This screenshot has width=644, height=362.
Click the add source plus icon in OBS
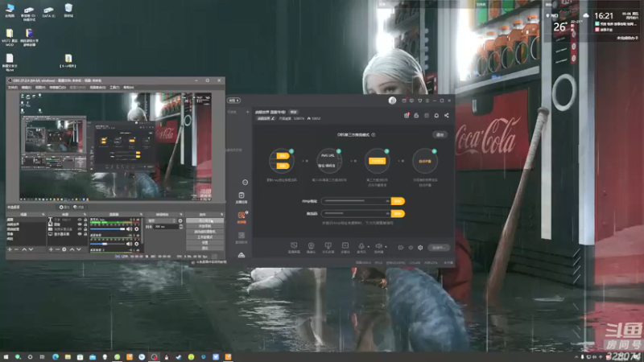point(51,249)
